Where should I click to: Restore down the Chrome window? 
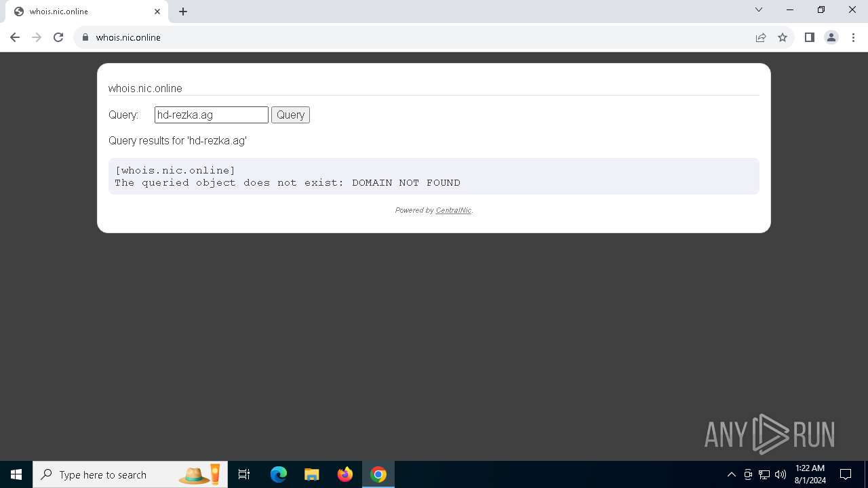tap(821, 9)
